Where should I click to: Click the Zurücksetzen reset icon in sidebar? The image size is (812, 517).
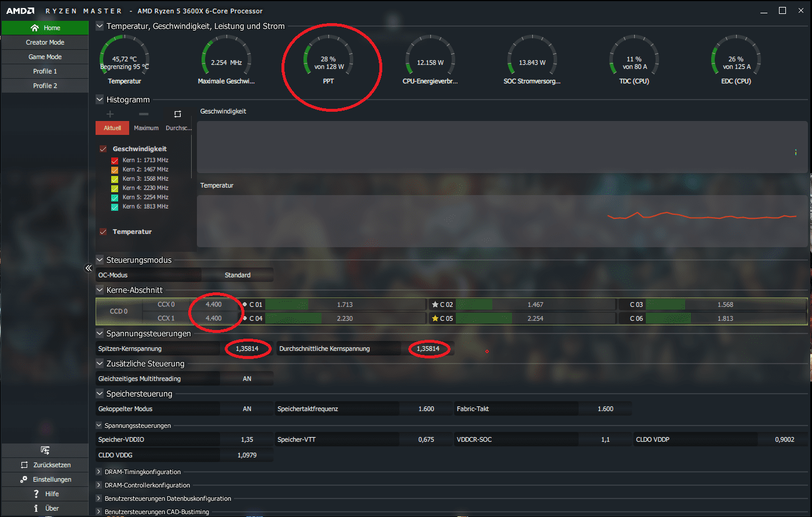point(24,465)
